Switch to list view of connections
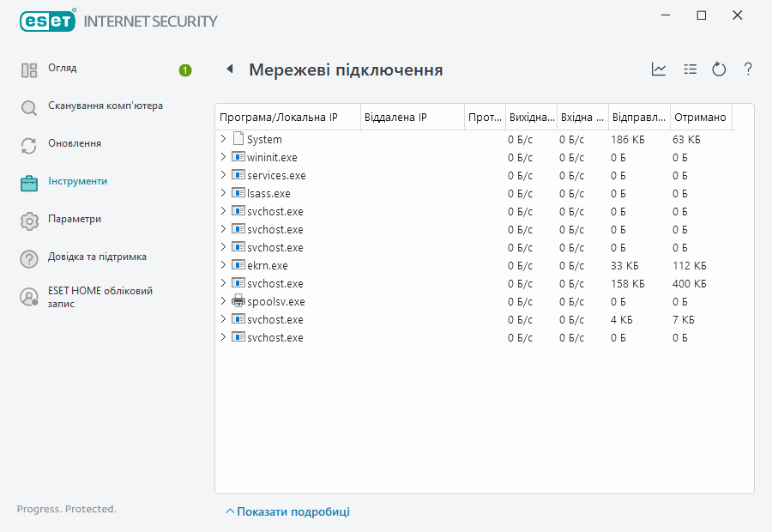Screen dimensions: 772x532 click(x=690, y=69)
